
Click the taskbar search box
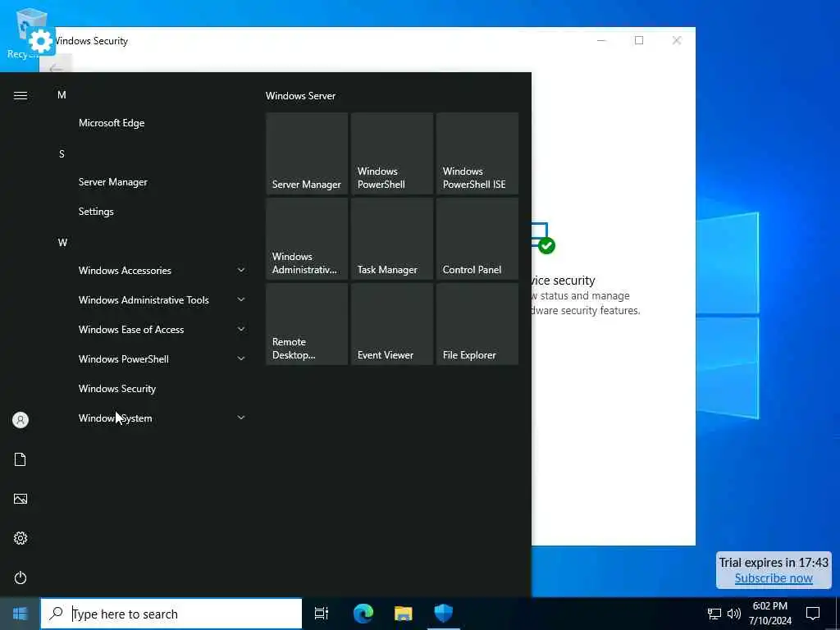point(171,614)
